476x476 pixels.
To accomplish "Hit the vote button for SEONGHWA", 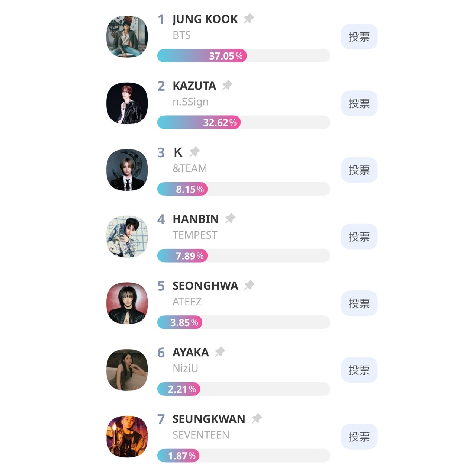I will click(359, 303).
